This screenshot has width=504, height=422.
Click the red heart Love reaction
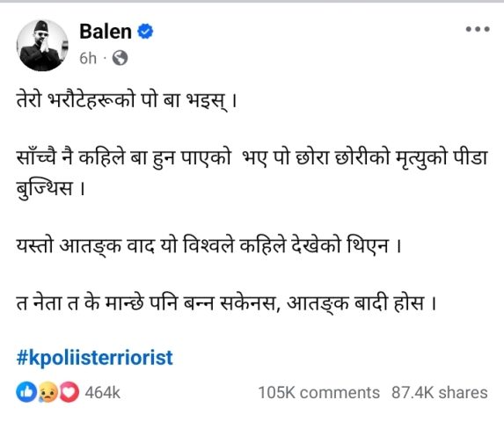coord(69,392)
